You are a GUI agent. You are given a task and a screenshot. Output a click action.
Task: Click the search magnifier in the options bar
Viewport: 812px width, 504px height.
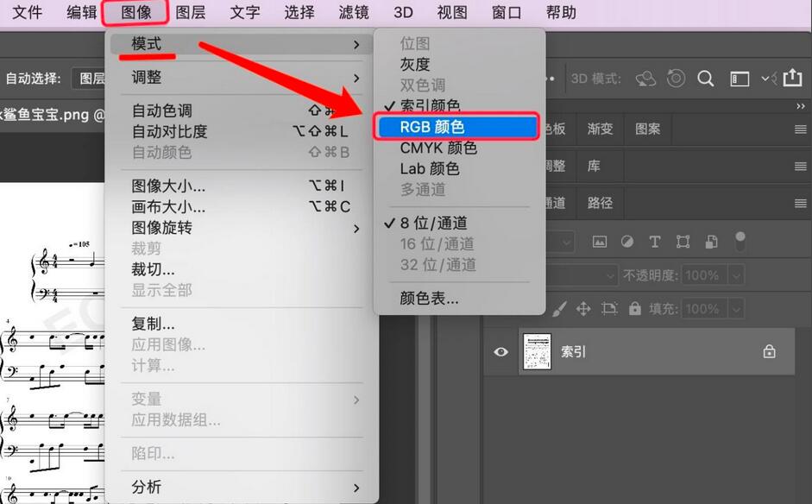pos(705,78)
